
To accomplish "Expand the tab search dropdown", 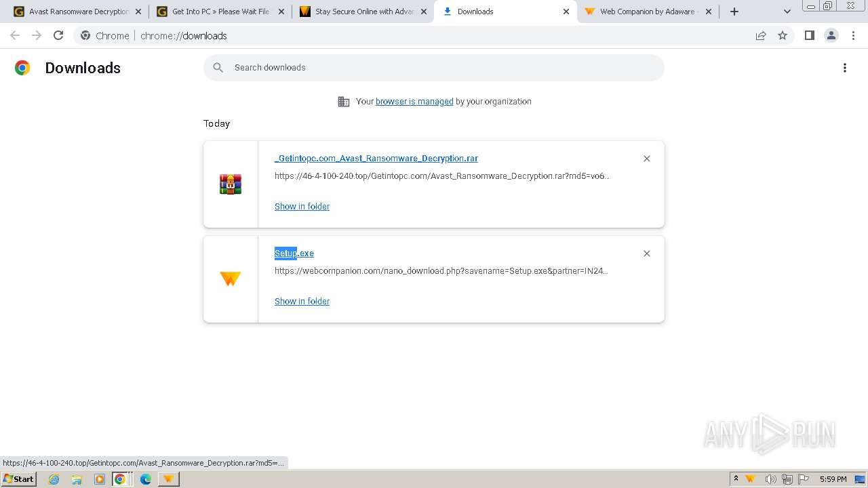I will (787, 12).
